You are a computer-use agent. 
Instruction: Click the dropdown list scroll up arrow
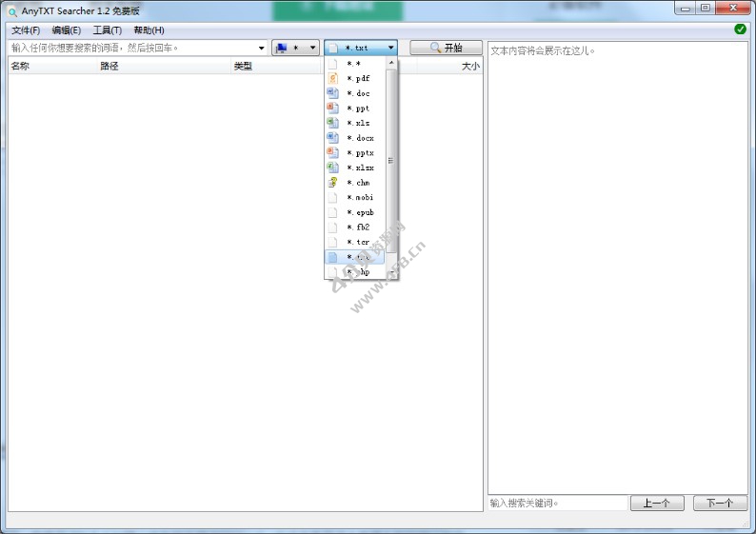coord(391,63)
